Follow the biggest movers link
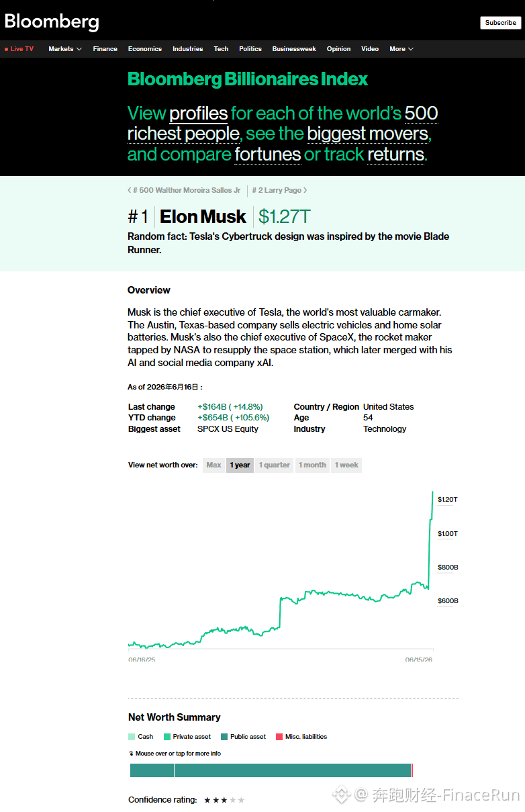Screen dimensions: 525x812 pyautogui.click(x=367, y=134)
